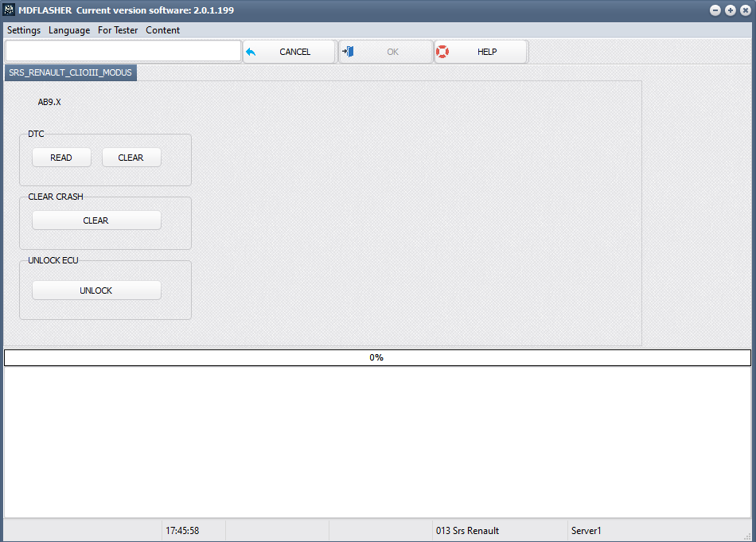Click the blank log output area
756x542 pixels.
point(377,442)
